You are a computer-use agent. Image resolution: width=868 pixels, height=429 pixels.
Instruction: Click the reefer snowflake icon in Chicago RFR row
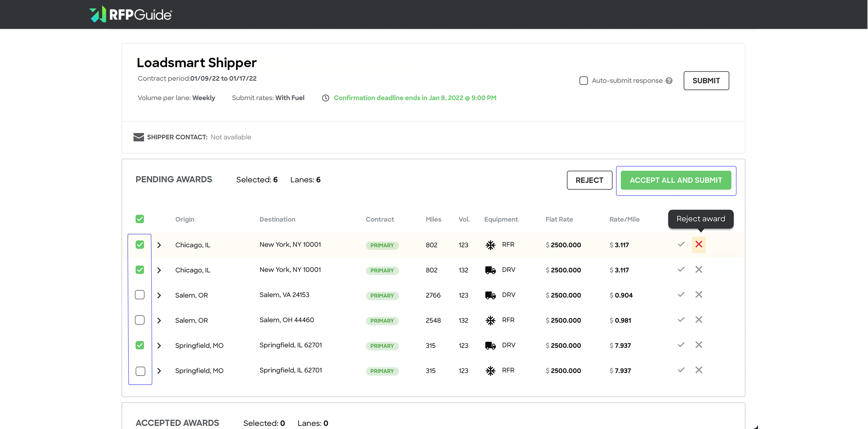tap(490, 245)
